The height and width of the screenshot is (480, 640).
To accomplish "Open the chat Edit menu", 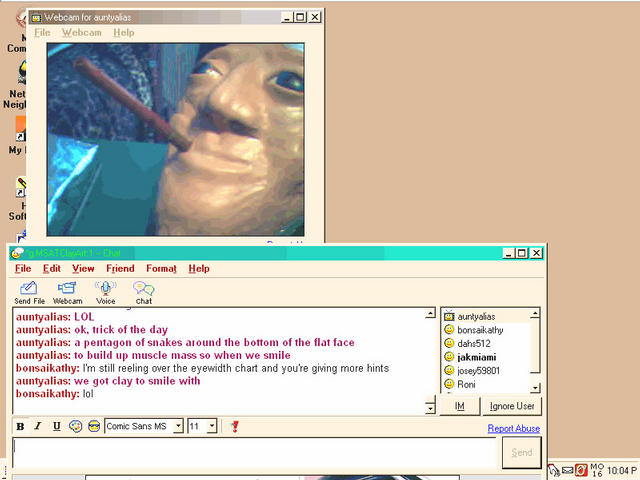I will pyautogui.click(x=52, y=269).
